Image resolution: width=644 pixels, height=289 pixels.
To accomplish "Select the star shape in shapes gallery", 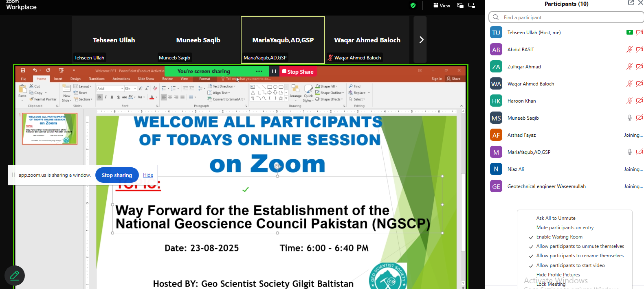I will (x=281, y=98).
